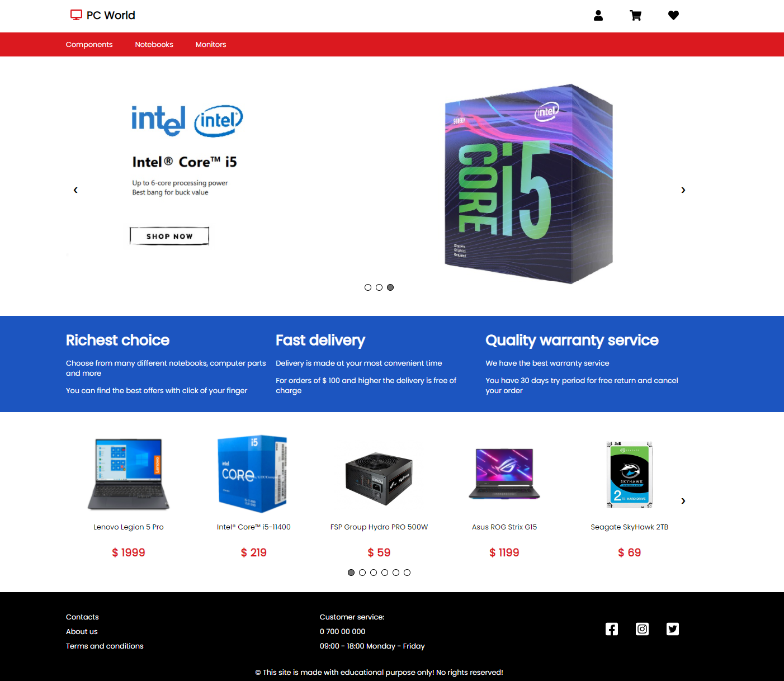Select the fourth product carousel page dot
The image size is (784, 681).
(385, 573)
